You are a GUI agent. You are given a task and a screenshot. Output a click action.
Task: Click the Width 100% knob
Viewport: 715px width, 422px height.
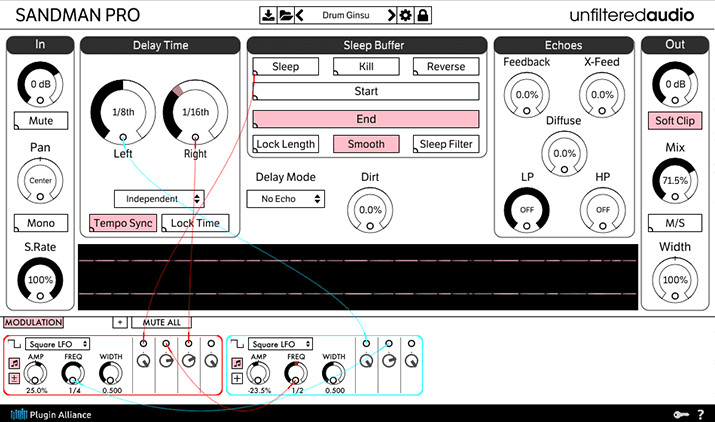tap(675, 280)
